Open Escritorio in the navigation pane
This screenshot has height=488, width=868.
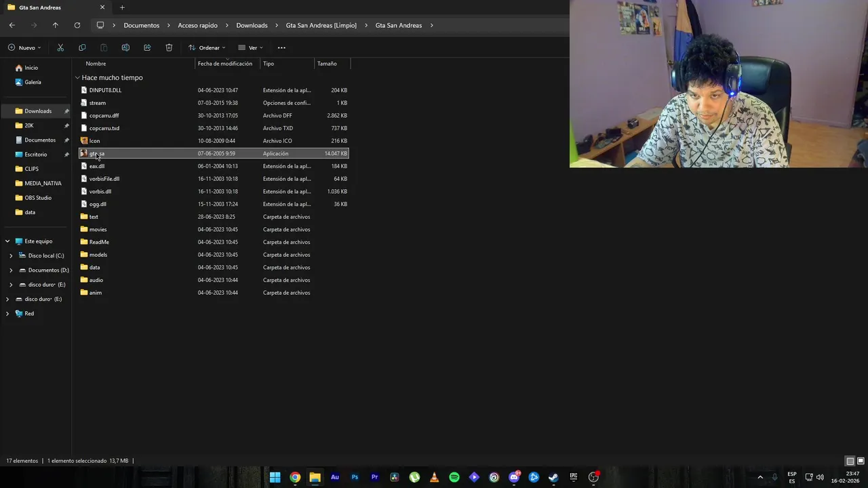point(36,155)
